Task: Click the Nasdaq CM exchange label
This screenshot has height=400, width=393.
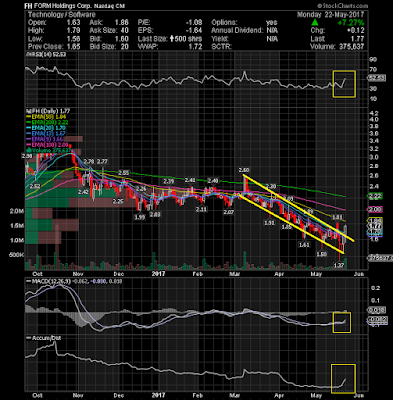Action: [108, 6]
